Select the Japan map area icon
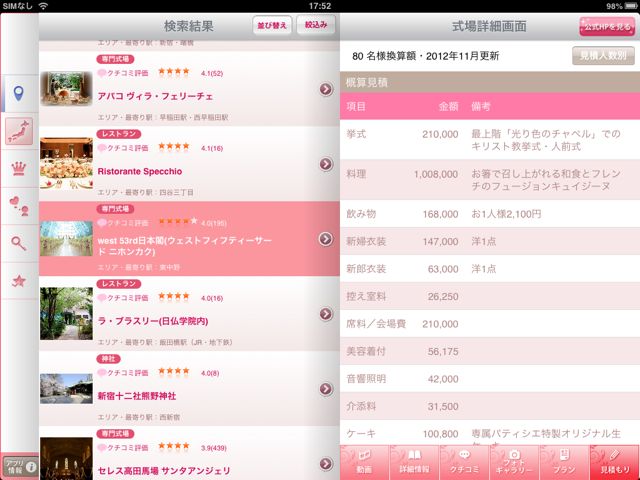 [19, 131]
